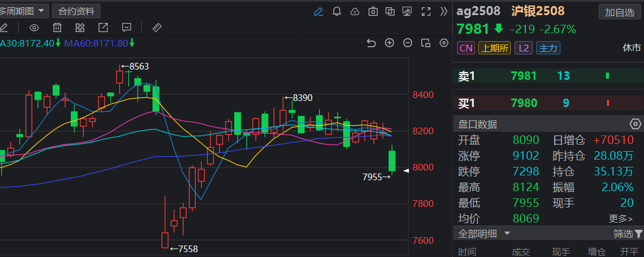Open the hexagon chart settings icon
The image size is (644, 257).
pos(444,43)
